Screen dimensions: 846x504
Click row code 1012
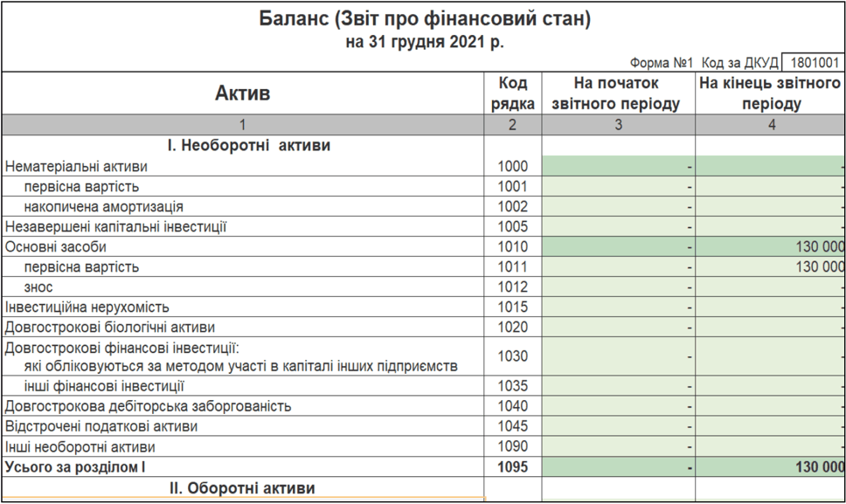tap(512, 287)
